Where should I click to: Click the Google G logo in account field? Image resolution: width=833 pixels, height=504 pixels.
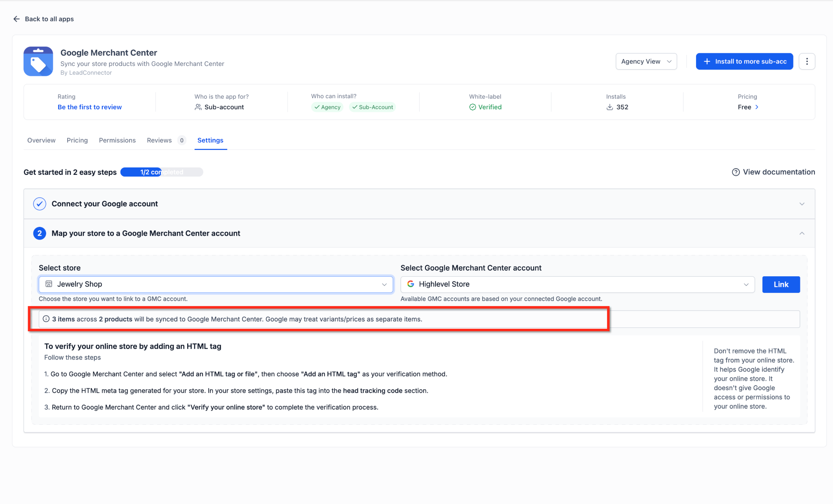[x=411, y=284]
